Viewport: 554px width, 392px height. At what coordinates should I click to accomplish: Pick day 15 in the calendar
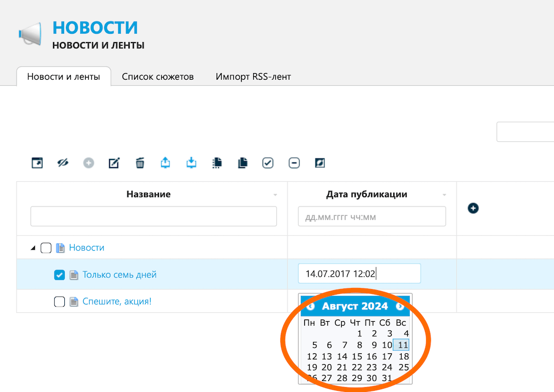[x=357, y=357]
